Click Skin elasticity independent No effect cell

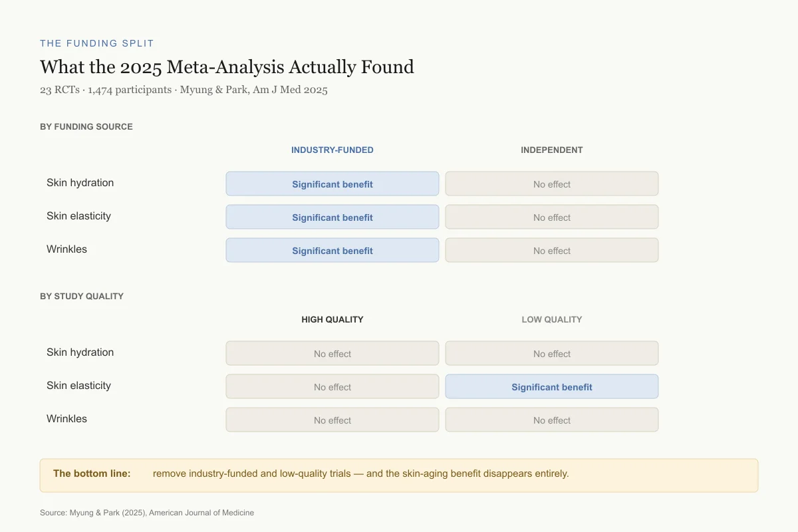(552, 217)
